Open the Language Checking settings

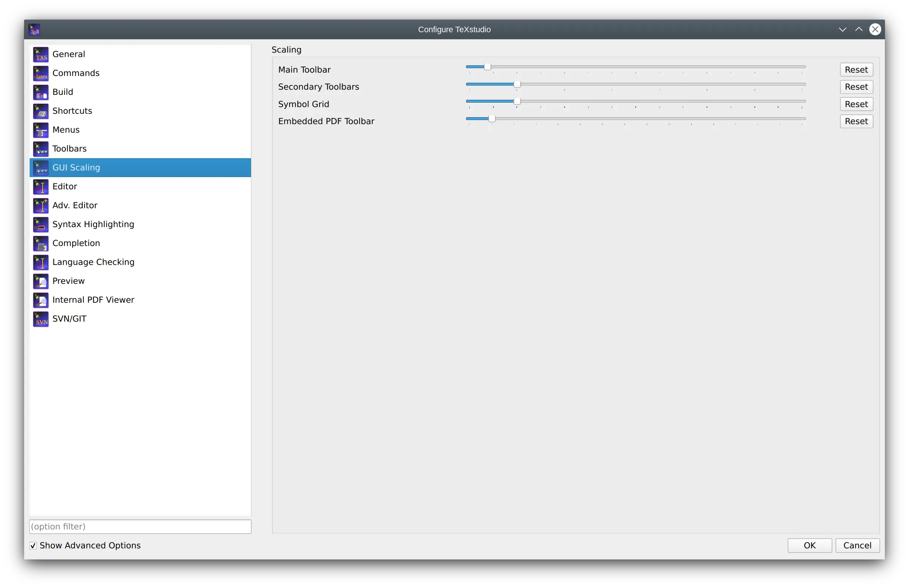click(x=93, y=262)
